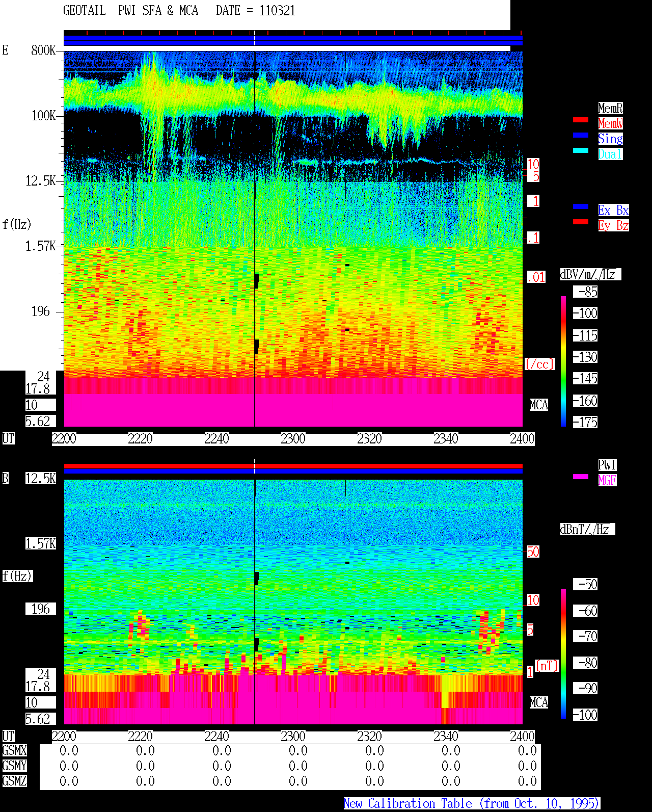Click the "Ey Bz" legend label
Viewport: 652px width, 812px height.
pos(613,225)
